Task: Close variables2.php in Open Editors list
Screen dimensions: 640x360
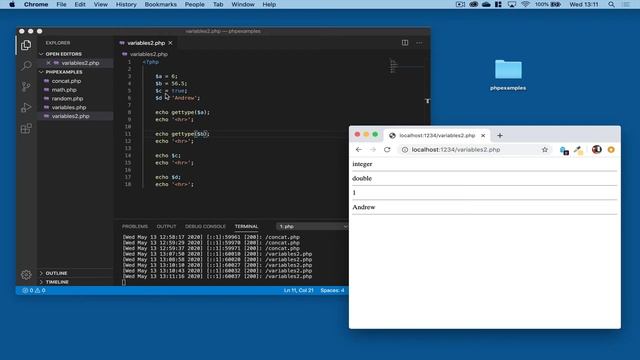Action: tap(48, 63)
